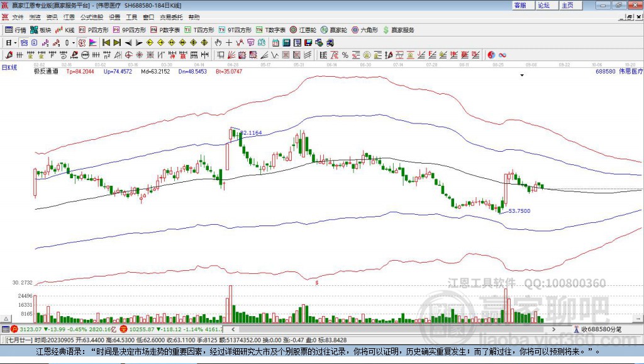Open the T四方形 tool
Viewport: 644px width, 364px height.
(x=199, y=30)
